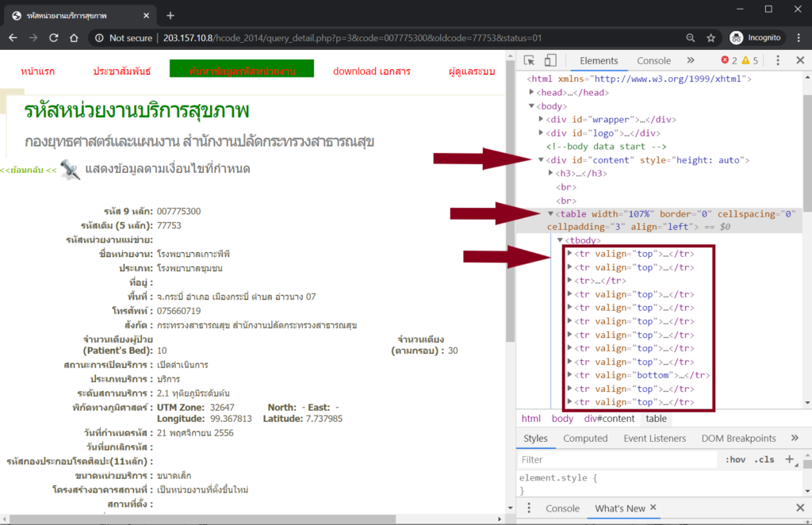Toggle the device toolbar icon
Screen dimensions: 812x525
point(550,61)
